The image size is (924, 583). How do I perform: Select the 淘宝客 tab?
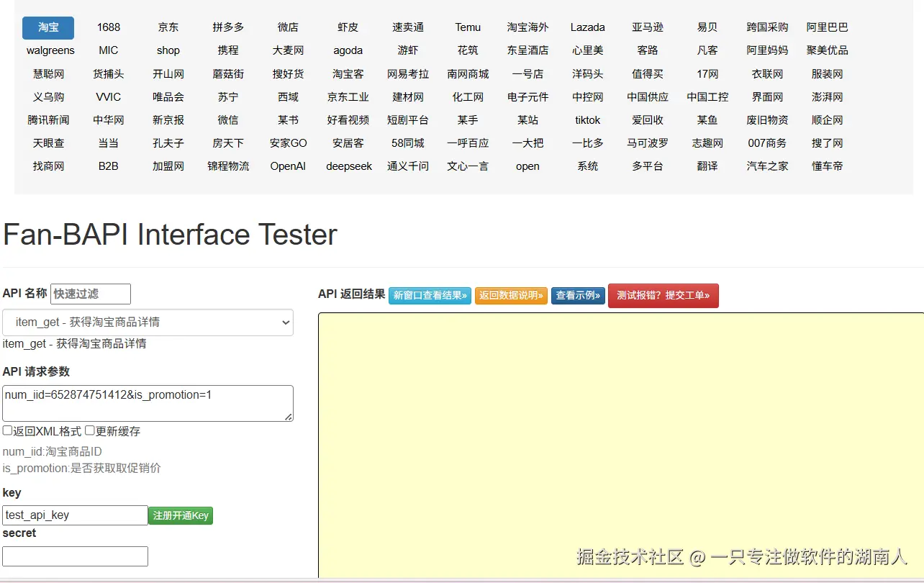coord(348,73)
